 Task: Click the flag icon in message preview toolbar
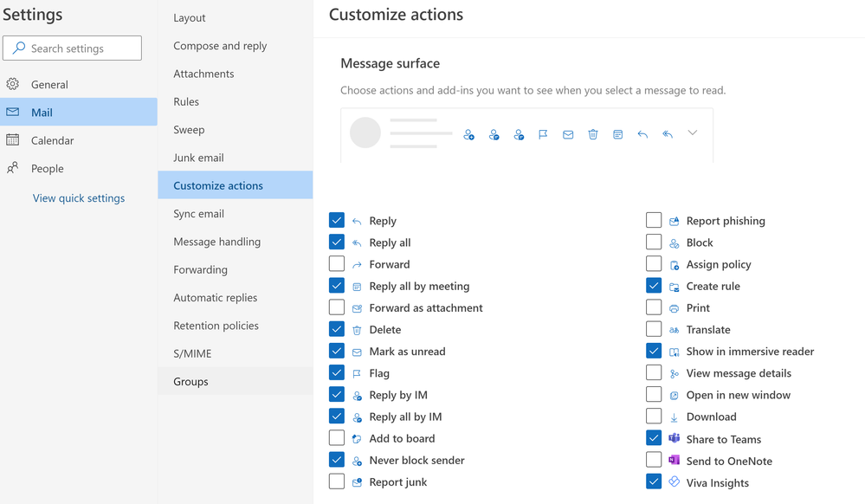tap(543, 134)
